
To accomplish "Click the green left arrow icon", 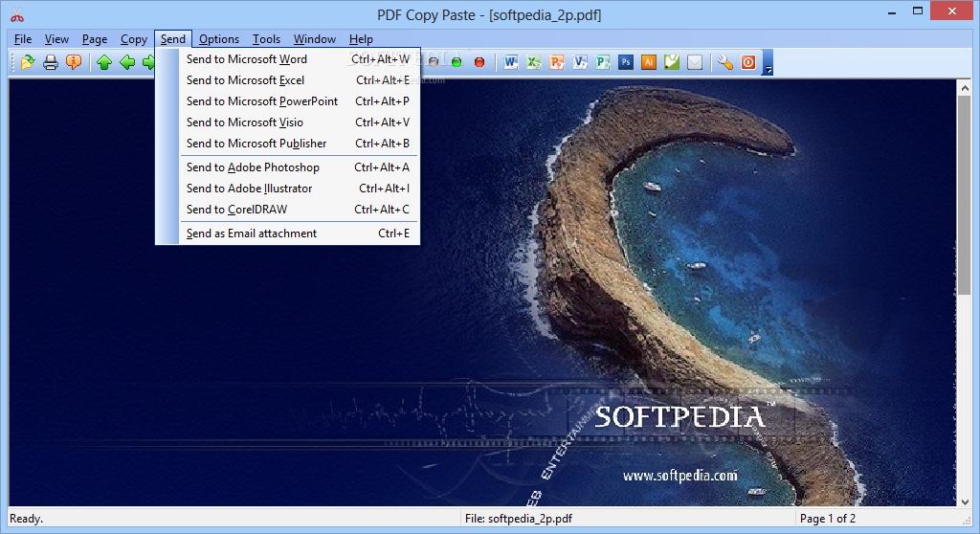I will [127, 62].
